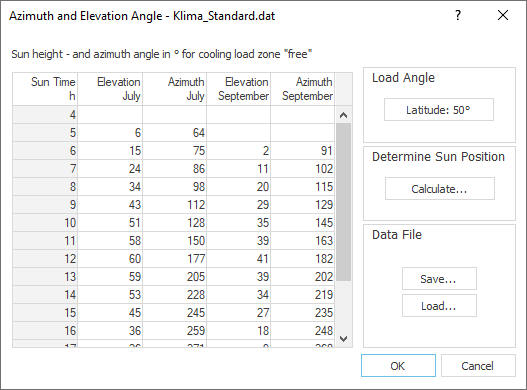
Task: Click the Elevation September cell showing 41
Action: 238,259
